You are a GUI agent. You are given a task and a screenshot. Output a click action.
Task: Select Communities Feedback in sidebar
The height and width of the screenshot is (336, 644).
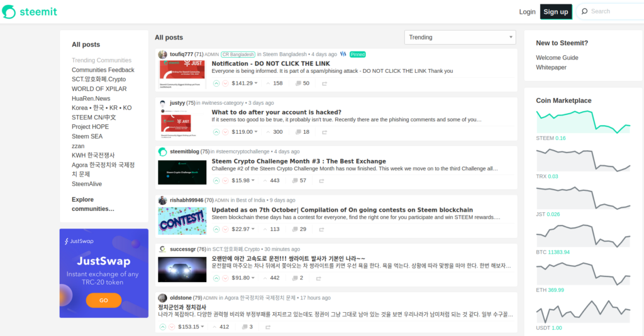103,70
